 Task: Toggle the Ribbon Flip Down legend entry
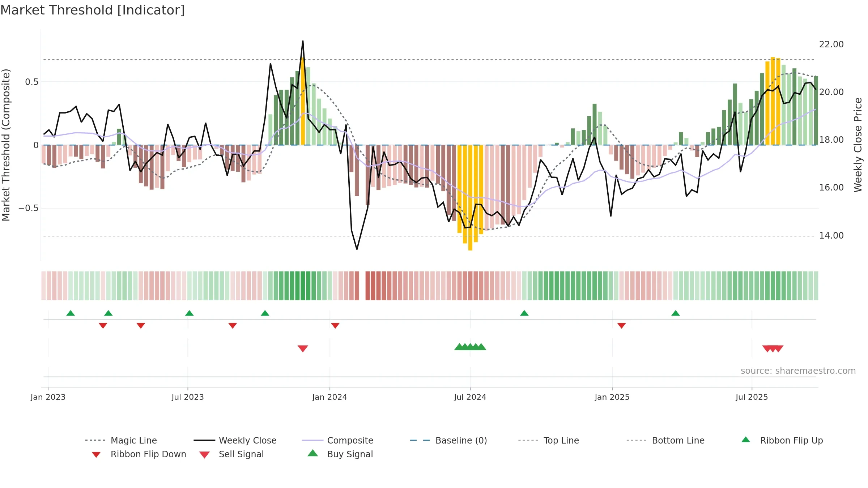coord(139,454)
